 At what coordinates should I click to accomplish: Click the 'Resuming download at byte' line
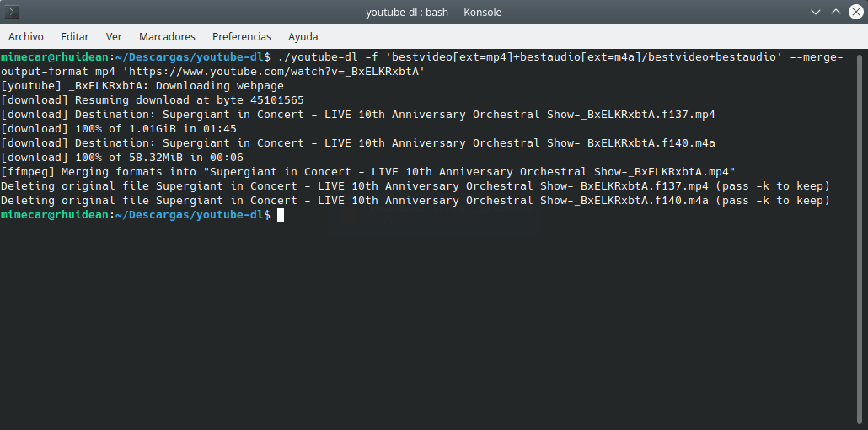point(153,100)
